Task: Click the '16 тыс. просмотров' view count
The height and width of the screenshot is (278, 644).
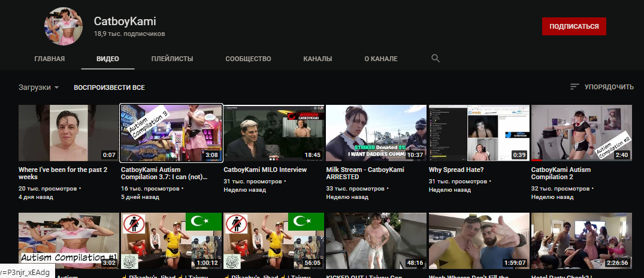Action: click(x=150, y=189)
